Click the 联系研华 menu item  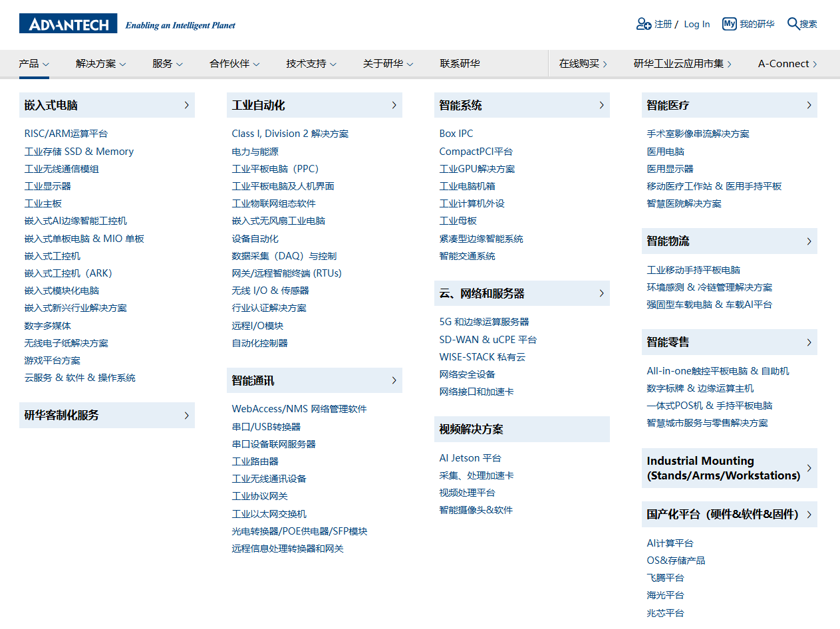[460, 64]
